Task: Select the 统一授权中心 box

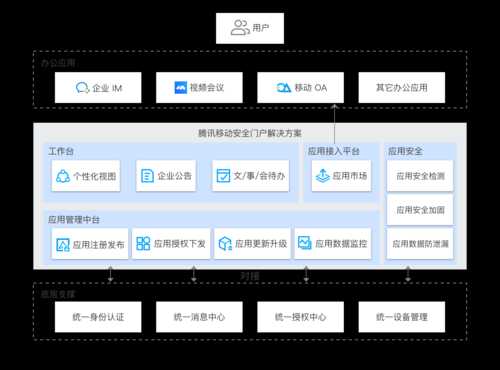Action: 300,317
